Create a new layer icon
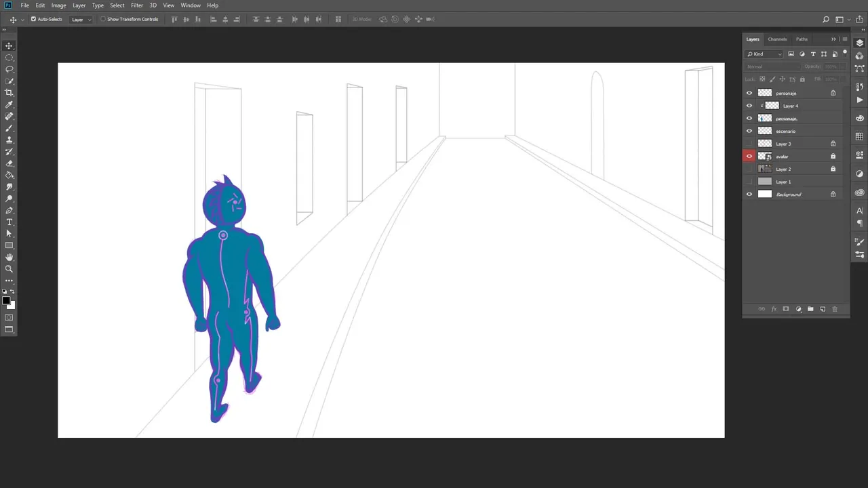This screenshot has height=488, width=868. [823, 309]
